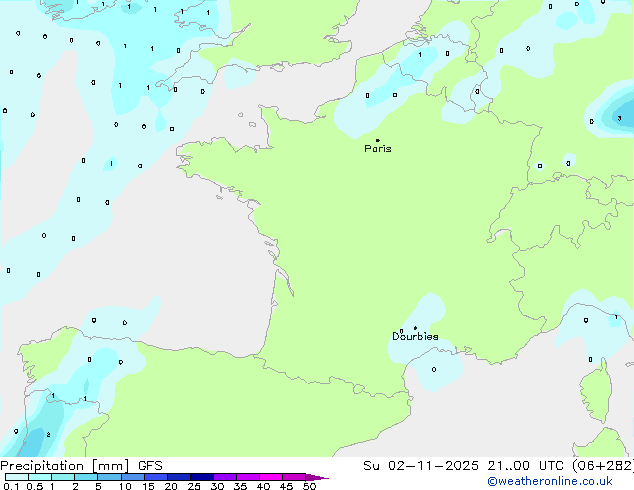Pick the 45–50 mm legend swatch

pyautogui.click(x=294, y=477)
